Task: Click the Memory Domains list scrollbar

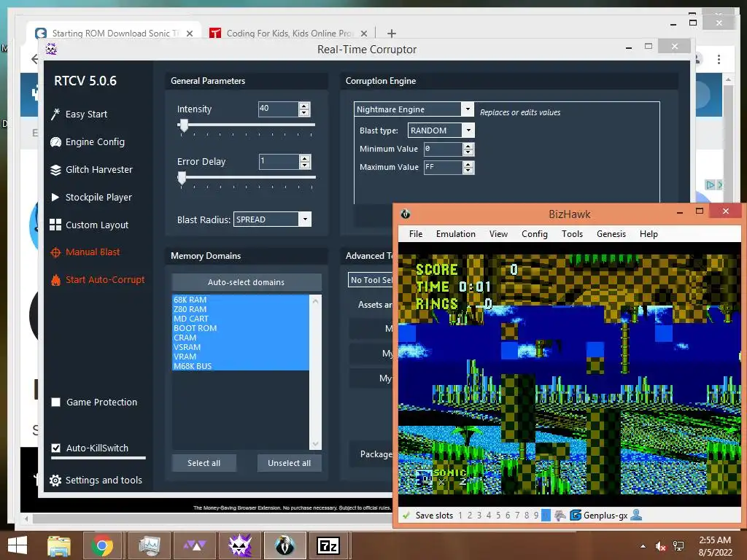Action: [x=315, y=372]
